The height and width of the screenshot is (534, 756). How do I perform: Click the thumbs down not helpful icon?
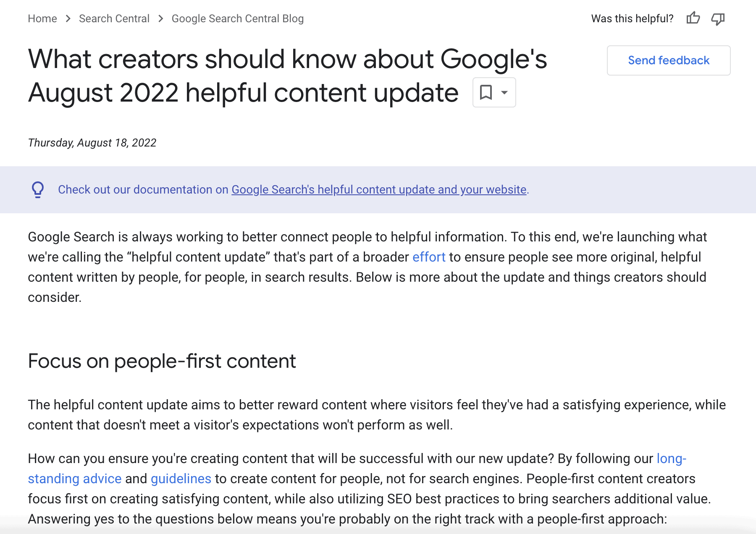point(718,19)
